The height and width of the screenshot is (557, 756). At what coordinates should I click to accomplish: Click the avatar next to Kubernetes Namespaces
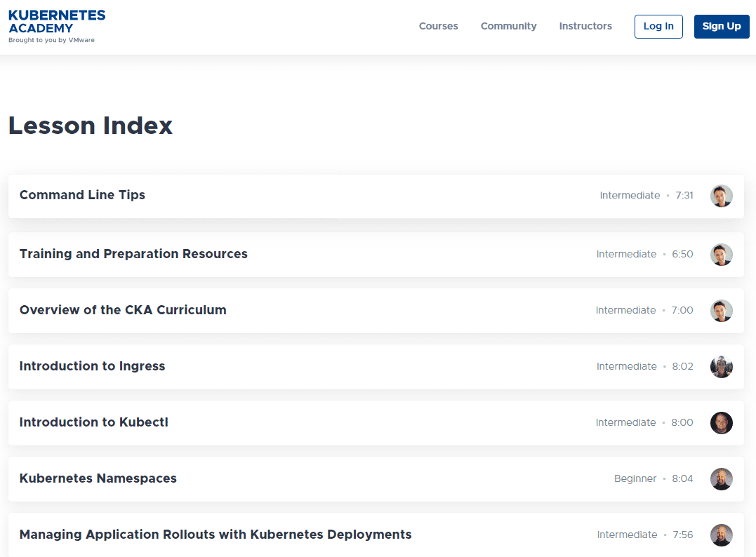pos(721,478)
